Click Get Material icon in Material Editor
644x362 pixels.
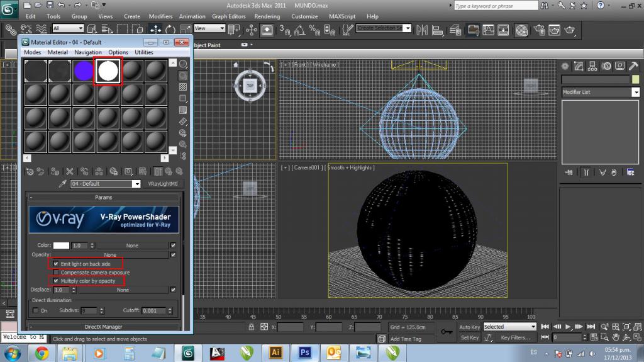(30, 171)
